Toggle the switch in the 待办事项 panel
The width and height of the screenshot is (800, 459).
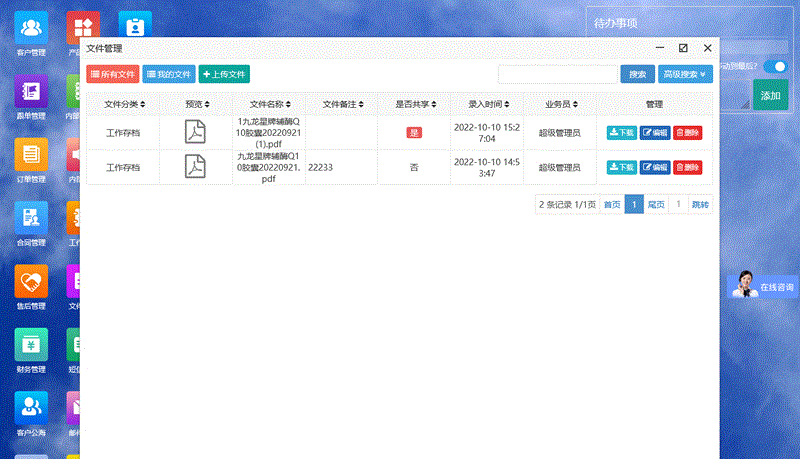(x=775, y=66)
